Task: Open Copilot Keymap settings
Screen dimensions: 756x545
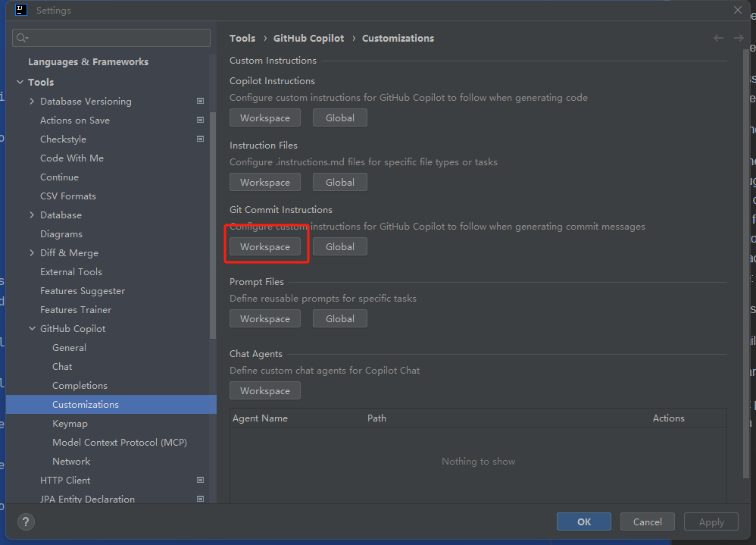Action: [x=70, y=424]
